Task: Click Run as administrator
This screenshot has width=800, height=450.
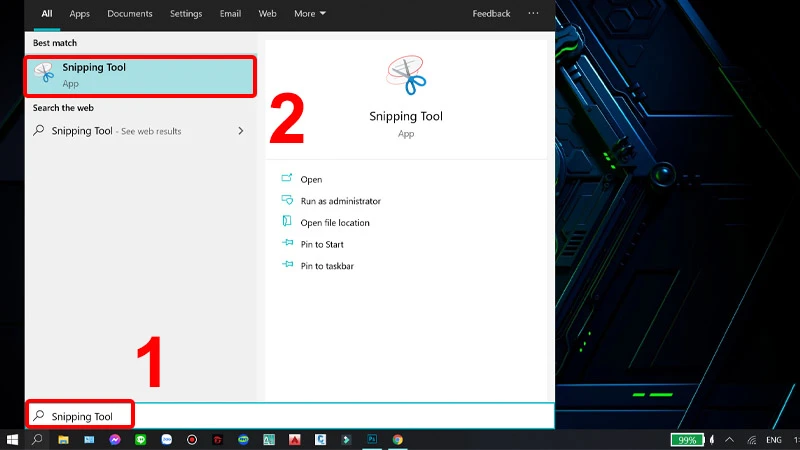Action: click(340, 201)
